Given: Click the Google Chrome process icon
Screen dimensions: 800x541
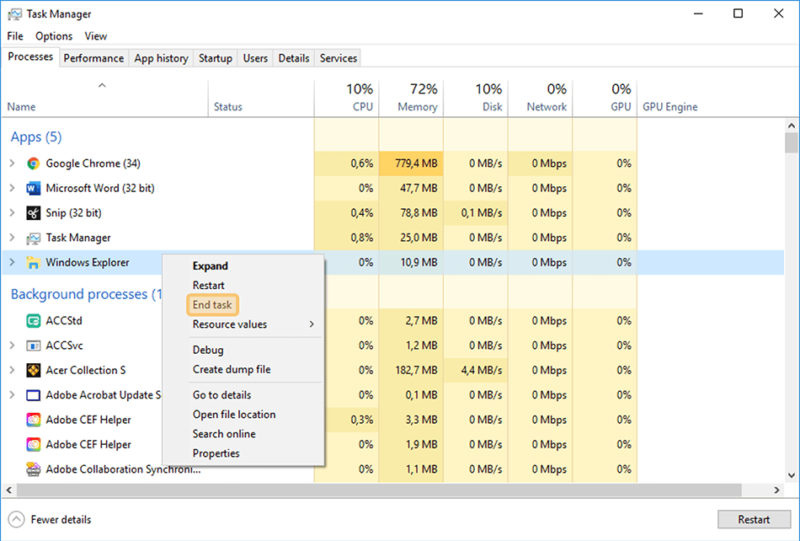Looking at the screenshot, I should pyautogui.click(x=33, y=163).
